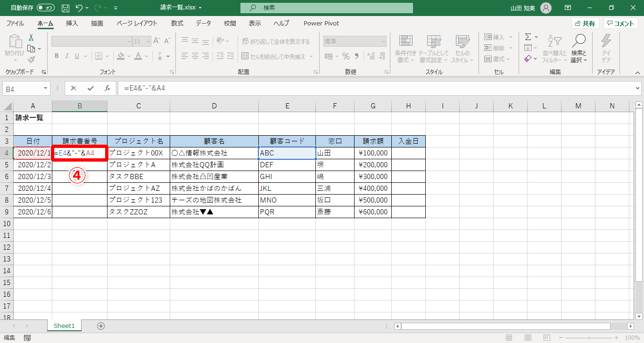The width and height of the screenshot is (644, 343).
Task: Click the Cut scissors icon
Action: pyautogui.click(x=31, y=37)
